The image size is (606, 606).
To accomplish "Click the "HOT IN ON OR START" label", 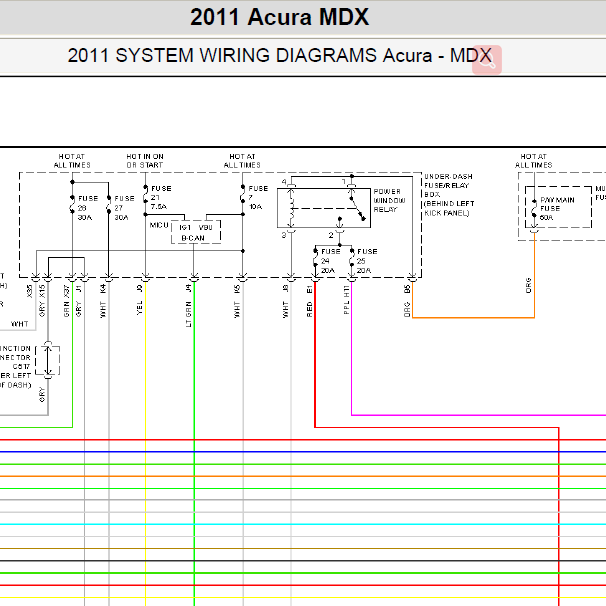I will click(146, 160).
